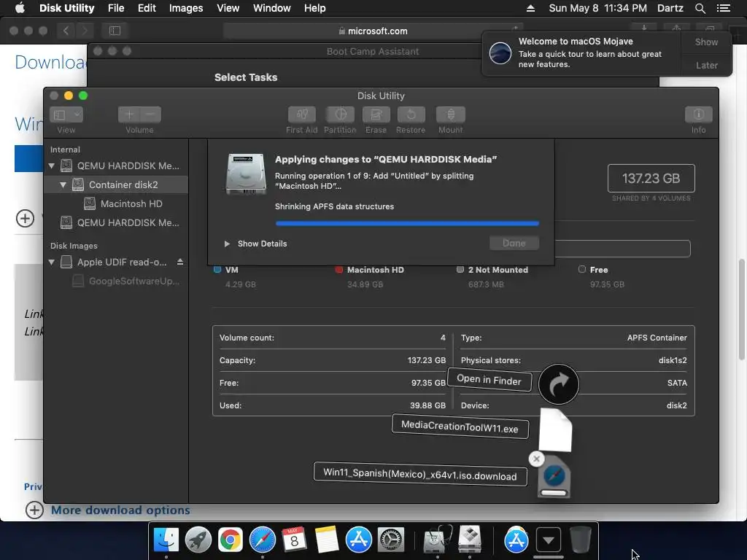
Task: Click Later on Mojave welcome notification
Action: tap(706, 65)
